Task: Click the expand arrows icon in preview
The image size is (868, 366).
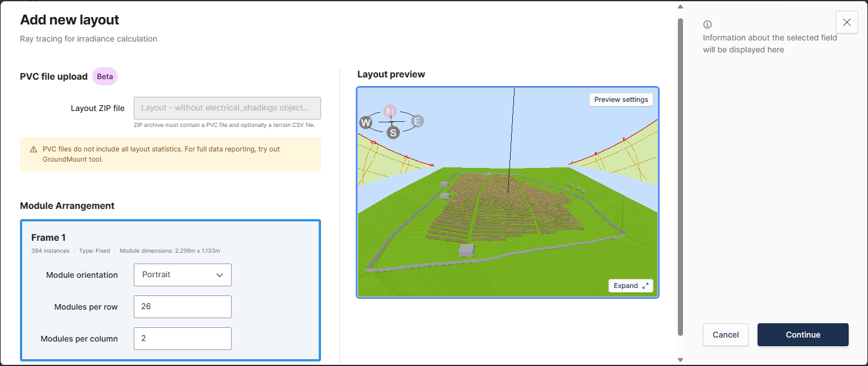Action: [645, 286]
